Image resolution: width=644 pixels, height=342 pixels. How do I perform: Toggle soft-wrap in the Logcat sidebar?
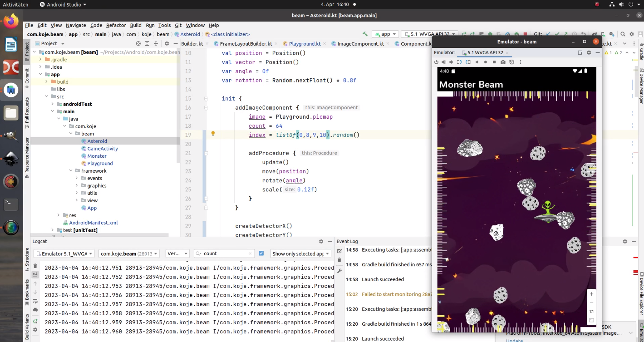click(x=35, y=301)
